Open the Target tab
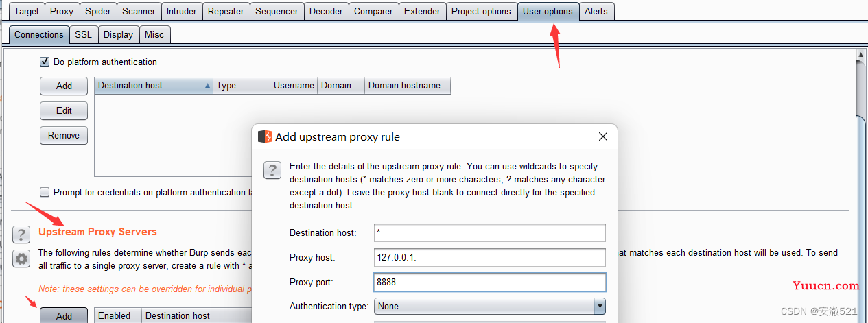The height and width of the screenshot is (323, 868). (27, 11)
